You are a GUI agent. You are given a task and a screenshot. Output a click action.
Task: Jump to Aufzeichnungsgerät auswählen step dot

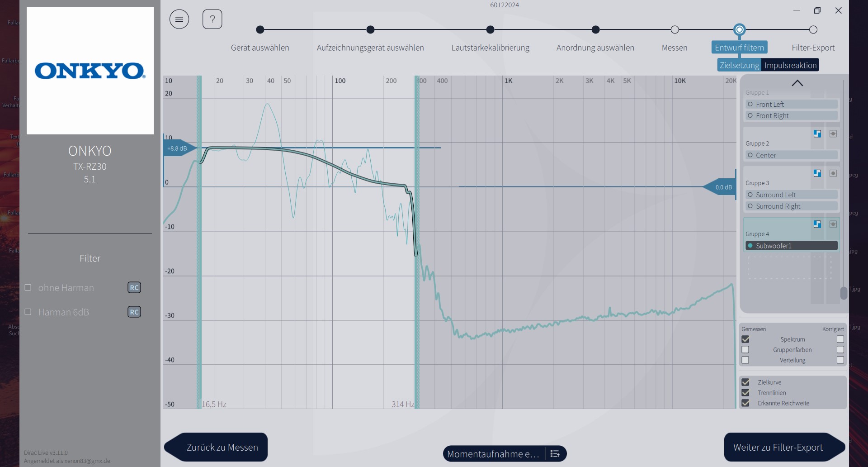point(371,30)
